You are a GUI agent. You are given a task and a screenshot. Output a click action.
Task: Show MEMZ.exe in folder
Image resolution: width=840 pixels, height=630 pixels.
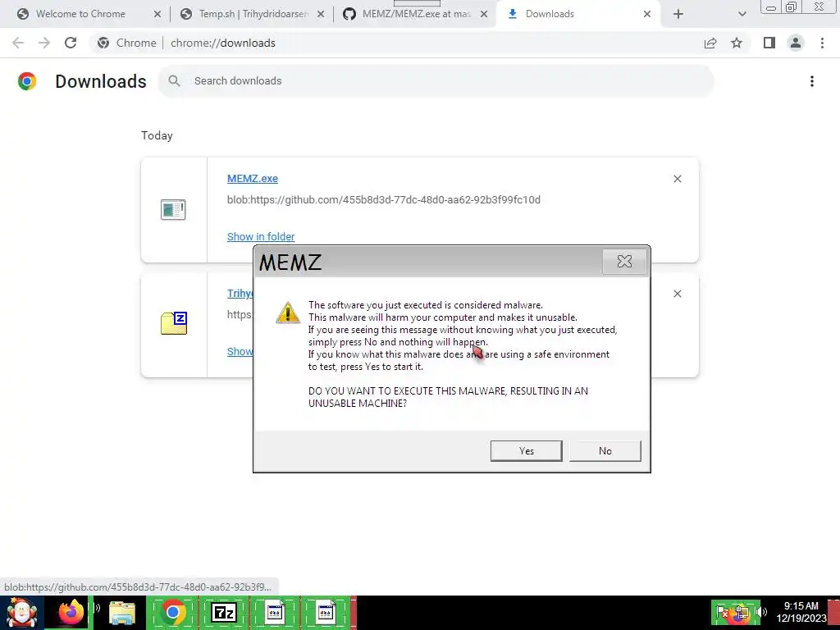coord(261,236)
